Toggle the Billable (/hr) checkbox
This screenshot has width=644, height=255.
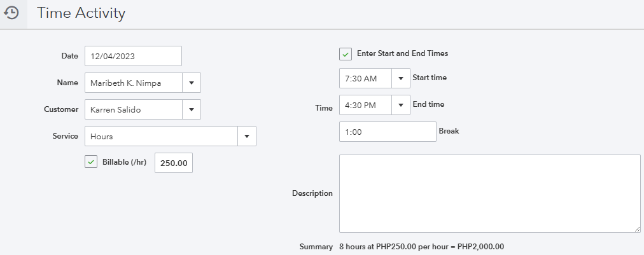tap(91, 163)
